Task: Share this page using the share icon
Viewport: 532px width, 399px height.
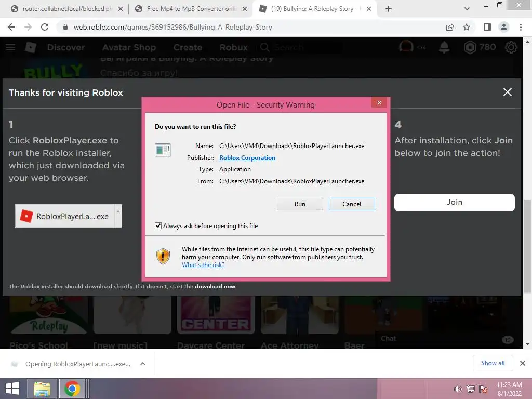Action: pyautogui.click(x=450, y=27)
